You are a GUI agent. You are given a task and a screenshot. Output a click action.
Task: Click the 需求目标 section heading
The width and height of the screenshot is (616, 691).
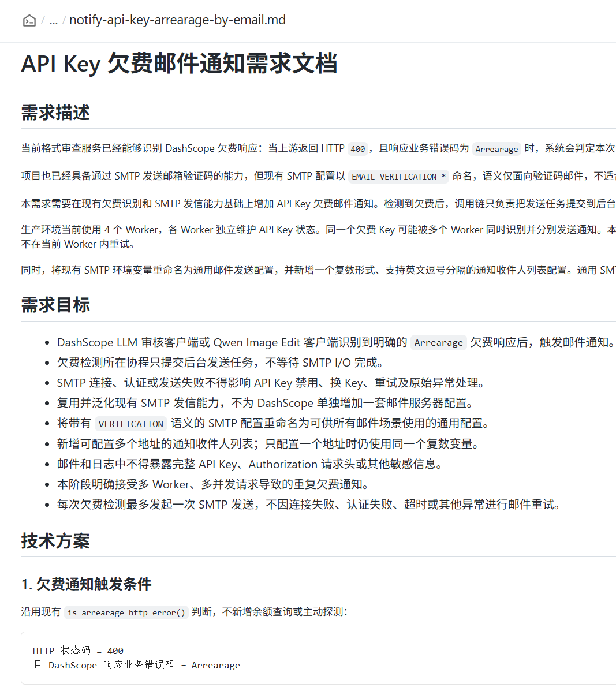[55, 305]
